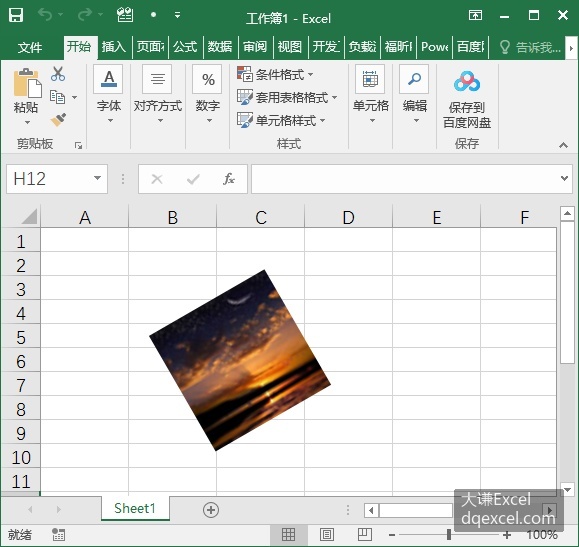
Task: Open the Cells (单元格) group
Action: click(370, 94)
